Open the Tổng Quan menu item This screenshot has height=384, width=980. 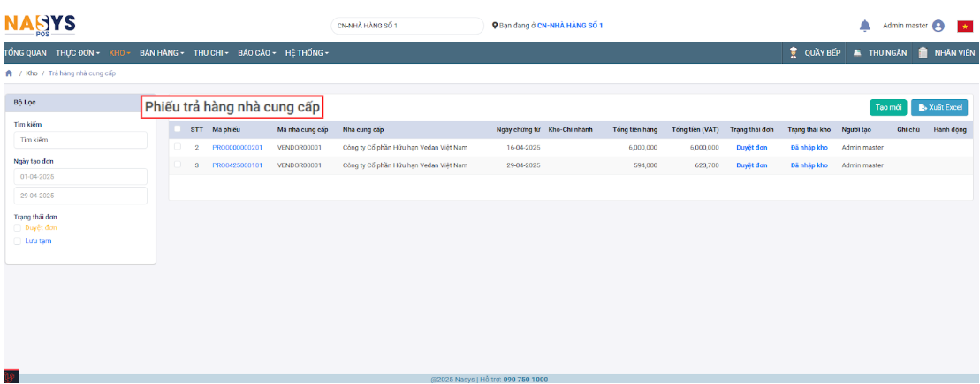point(27,53)
